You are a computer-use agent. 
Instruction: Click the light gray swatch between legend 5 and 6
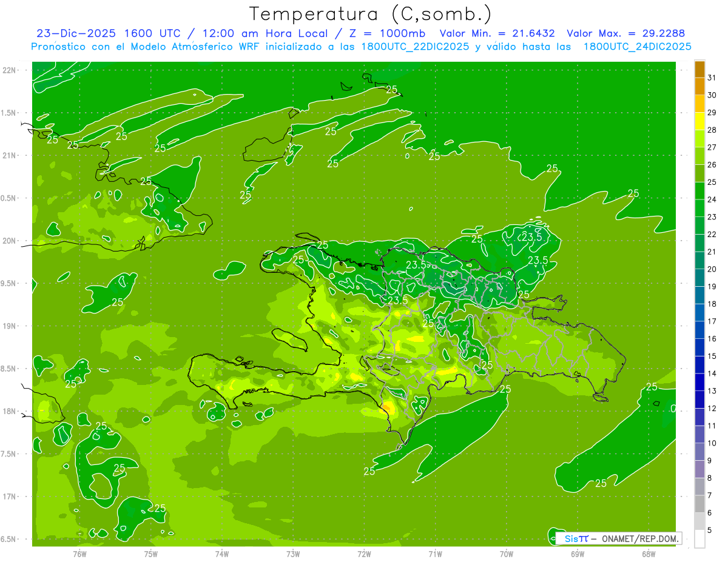[699, 521]
